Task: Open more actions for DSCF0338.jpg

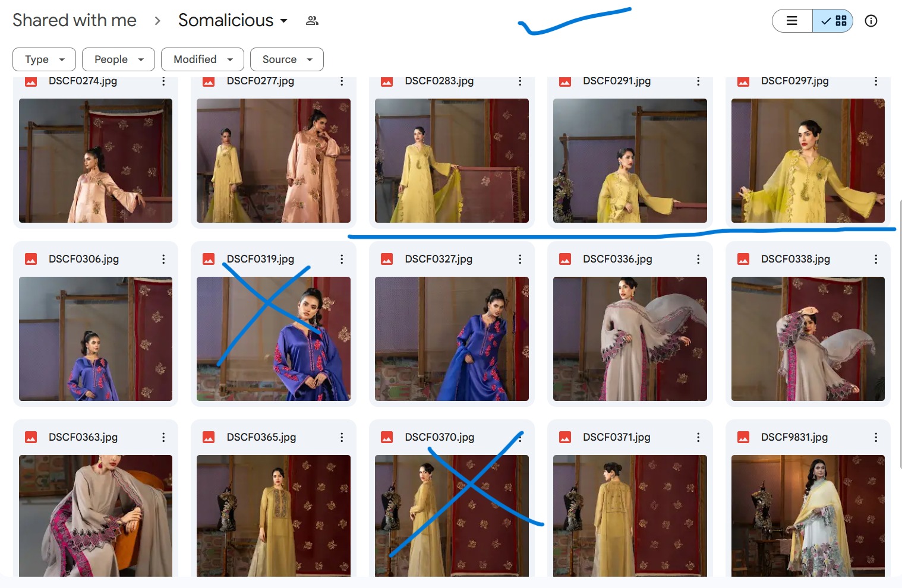Action: [x=876, y=259]
